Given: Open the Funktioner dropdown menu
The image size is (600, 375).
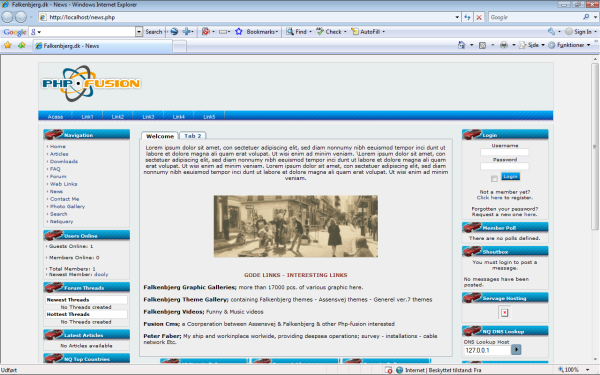Looking at the screenshot, I should click(x=570, y=45).
